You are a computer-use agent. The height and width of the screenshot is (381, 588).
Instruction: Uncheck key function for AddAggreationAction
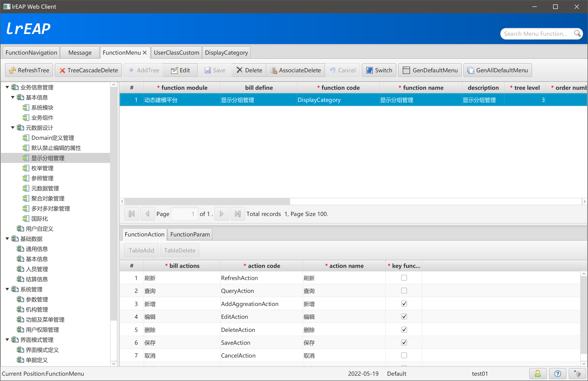point(404,304)
